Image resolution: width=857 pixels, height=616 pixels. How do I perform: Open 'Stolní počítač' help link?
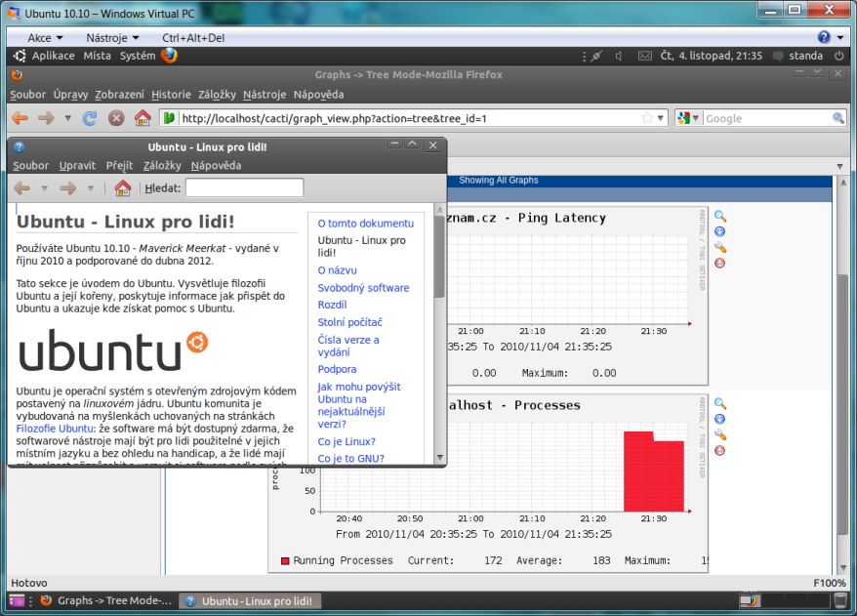pyautogui.click(x=349, y=322)
